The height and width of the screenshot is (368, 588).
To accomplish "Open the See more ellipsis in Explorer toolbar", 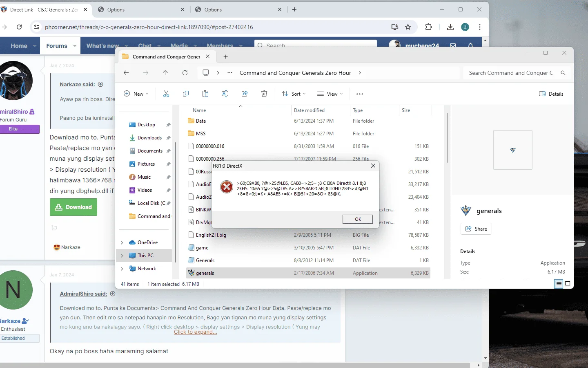I will click(360, 94).
